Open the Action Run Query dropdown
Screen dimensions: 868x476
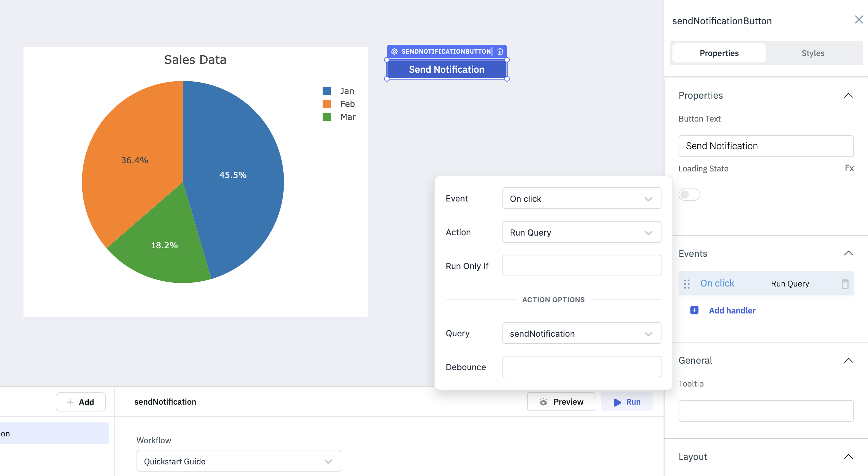(580, 232)
